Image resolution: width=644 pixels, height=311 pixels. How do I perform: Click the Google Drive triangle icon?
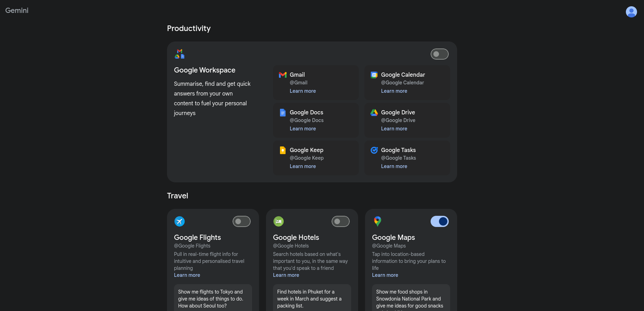pos(374,113)
